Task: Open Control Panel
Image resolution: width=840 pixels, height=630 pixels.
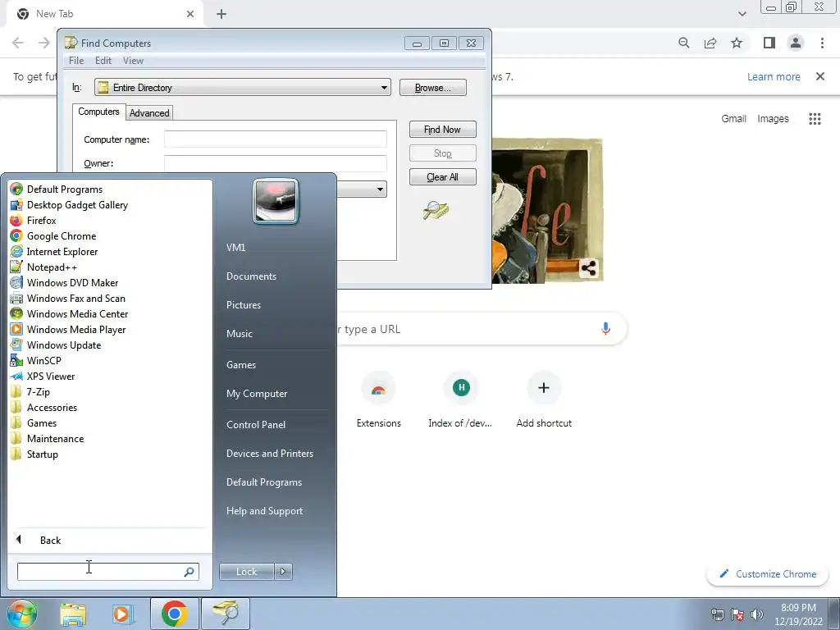Action: click(256, 425)
